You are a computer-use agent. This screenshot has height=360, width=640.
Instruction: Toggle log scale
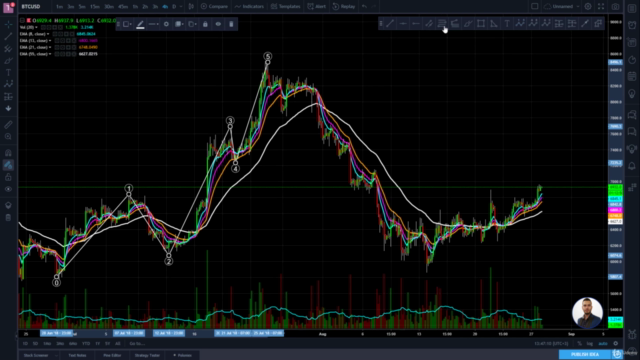pyautogui.click(x=589, y=344)
